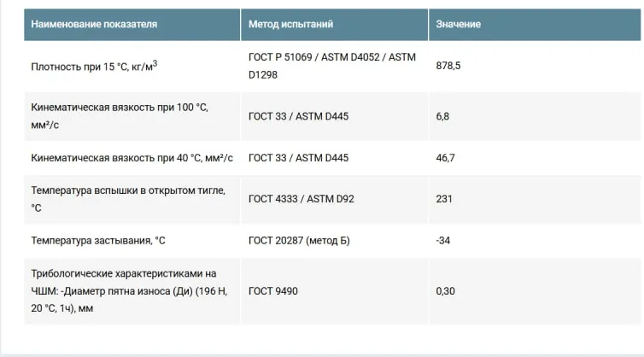The width and height of the screenshot is (644, 357).
Task: Click the 'Температура вспышки в открытом тигле' label
Action: [128, 199]
